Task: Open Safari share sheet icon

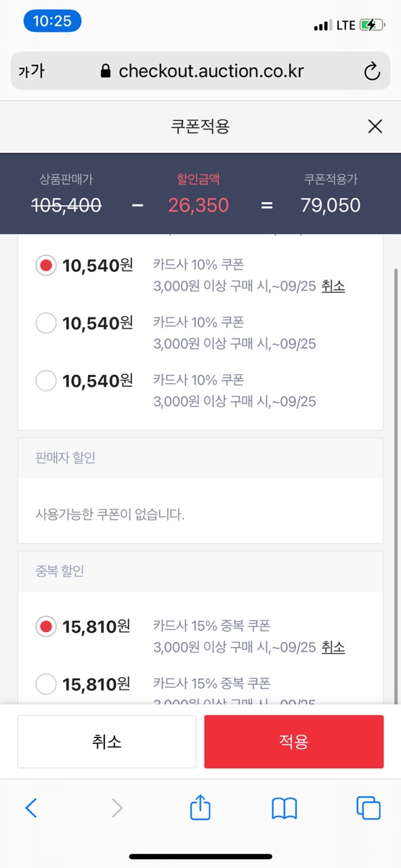Action: click(200, 808)
